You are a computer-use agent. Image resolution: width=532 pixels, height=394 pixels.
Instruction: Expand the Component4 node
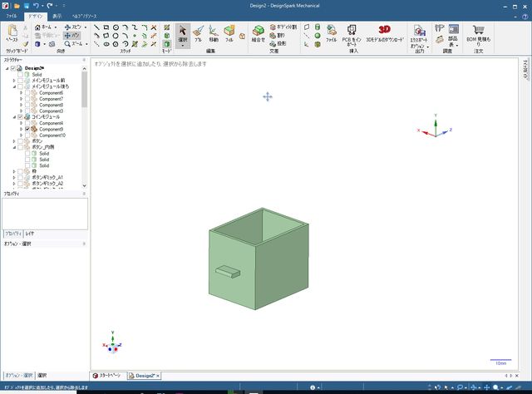pyautogui.click(x=21, y=123)
